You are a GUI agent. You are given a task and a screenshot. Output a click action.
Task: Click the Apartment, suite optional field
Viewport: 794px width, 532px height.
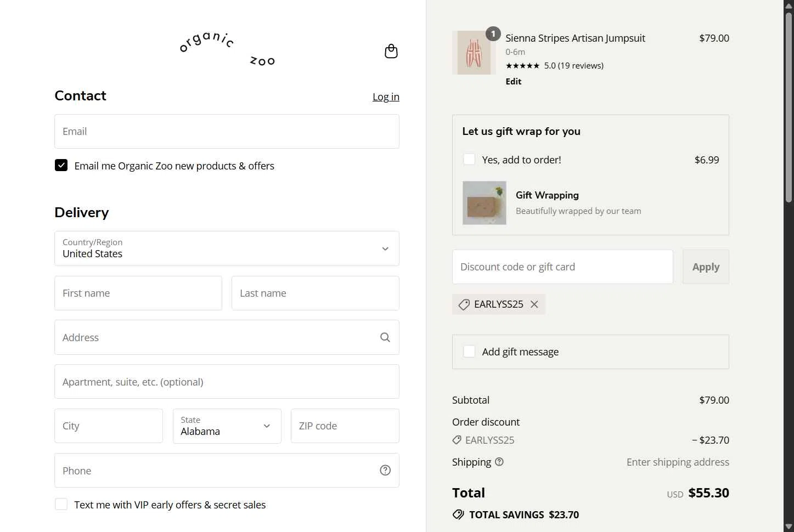[227, 382]
